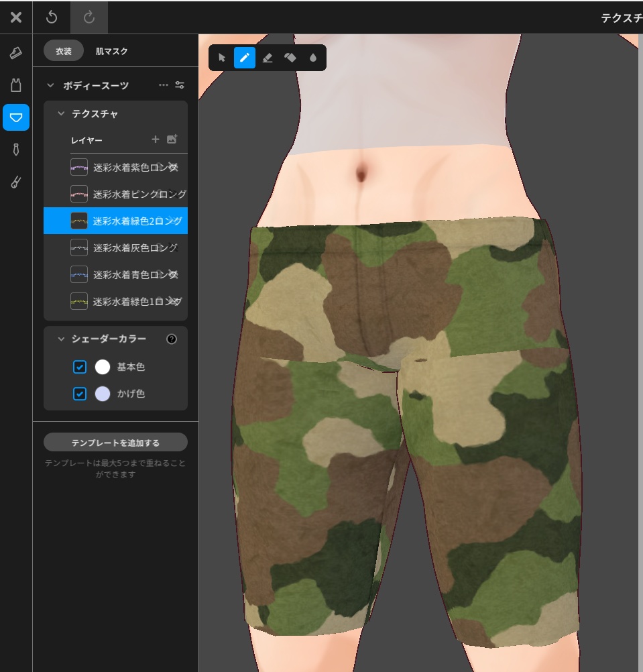Add a new layer with the plus button

tap(155, 139)
